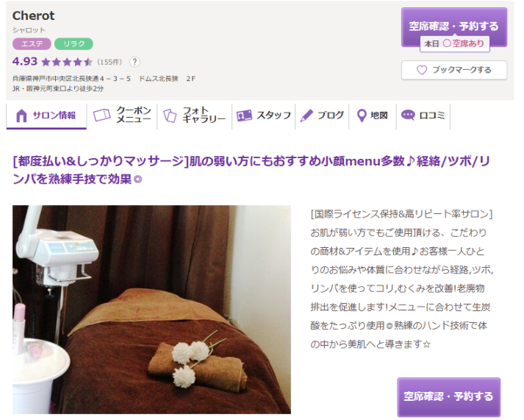Open the 155件 reviews count link
Viewport: 524px width, 420px height.
pos(109,62)
